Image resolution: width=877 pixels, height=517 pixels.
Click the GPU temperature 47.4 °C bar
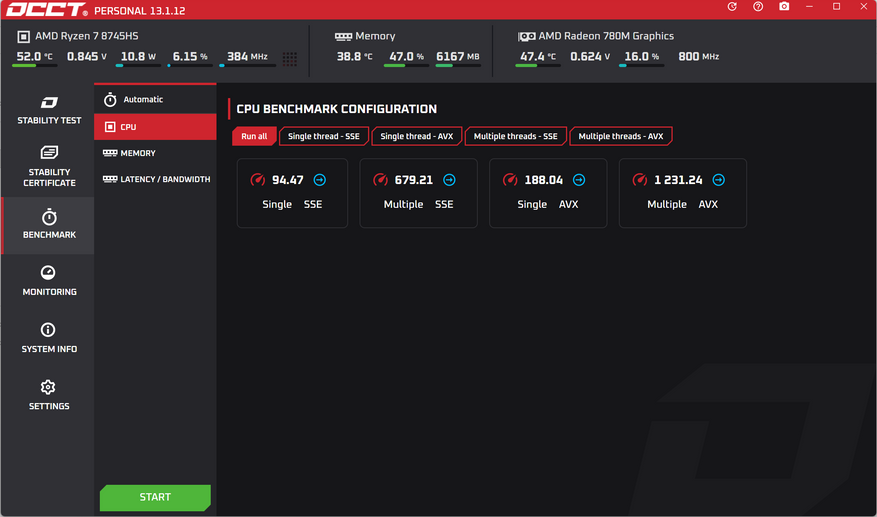(538, 65)
